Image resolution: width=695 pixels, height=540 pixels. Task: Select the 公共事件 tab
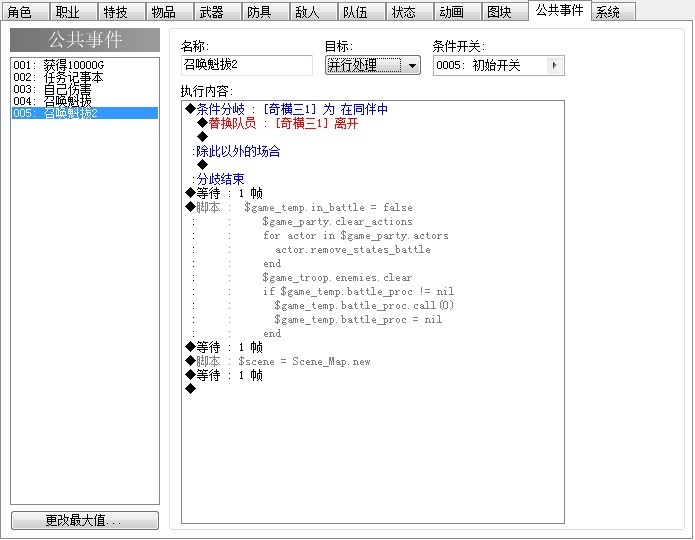click(559, 11)
